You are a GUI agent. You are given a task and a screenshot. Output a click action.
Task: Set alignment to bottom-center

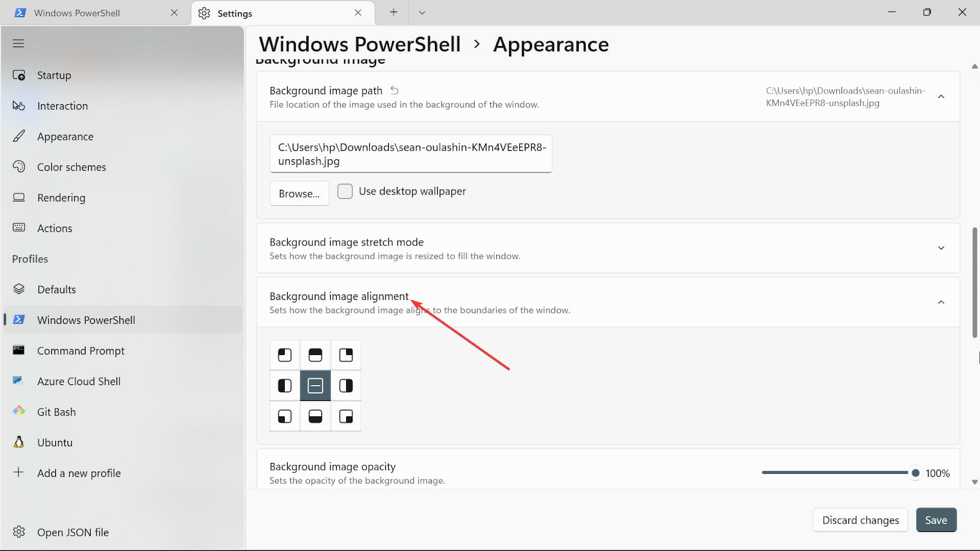(x=315, y=416)
